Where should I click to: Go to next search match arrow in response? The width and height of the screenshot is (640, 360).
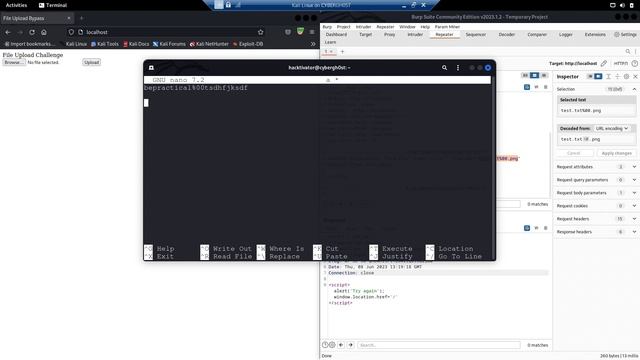point(350,345)
